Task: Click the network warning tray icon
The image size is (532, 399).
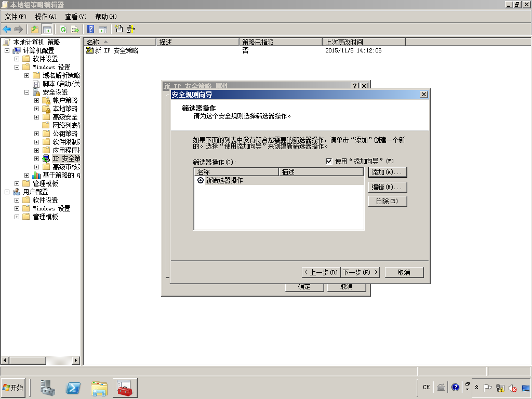Action: pos(500,388)
